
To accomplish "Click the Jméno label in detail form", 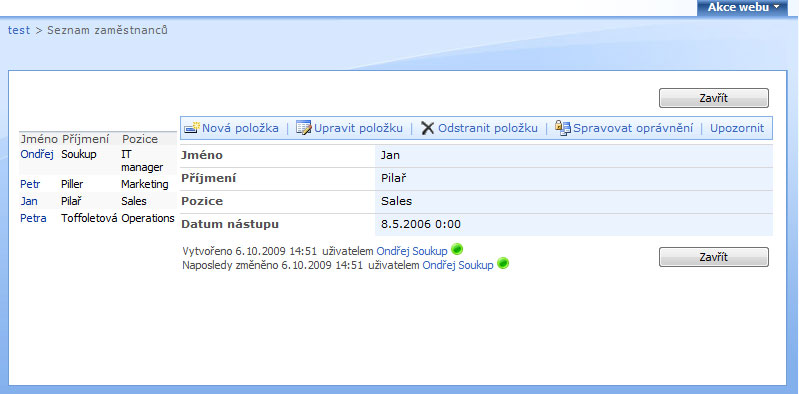I will click(x=202, y=155).
